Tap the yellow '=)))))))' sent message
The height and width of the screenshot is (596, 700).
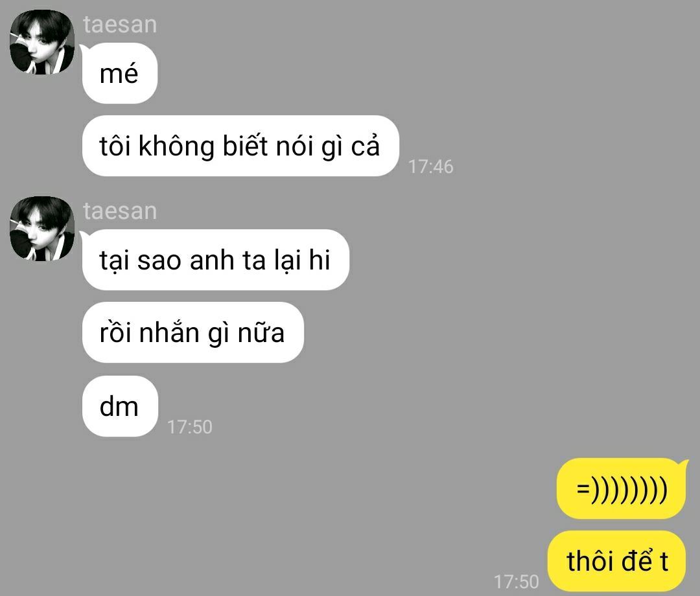[621, 488]
